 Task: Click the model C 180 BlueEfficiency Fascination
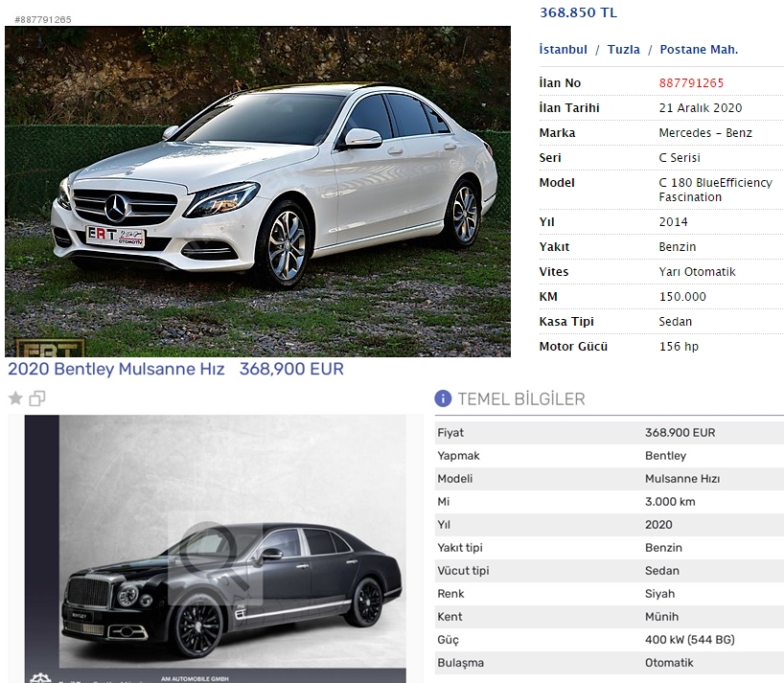pos(716,190)
